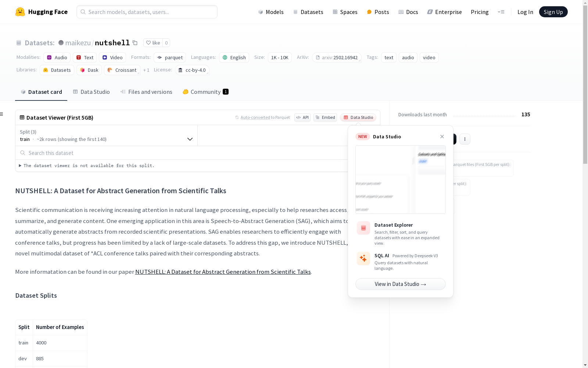
Task: Close the Data Studio popup
Action: pos(442,137)
